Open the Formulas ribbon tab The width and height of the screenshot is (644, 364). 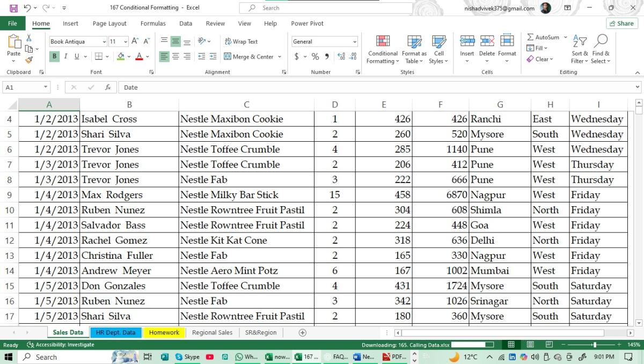pyautogui.click(x=153, y=24)
